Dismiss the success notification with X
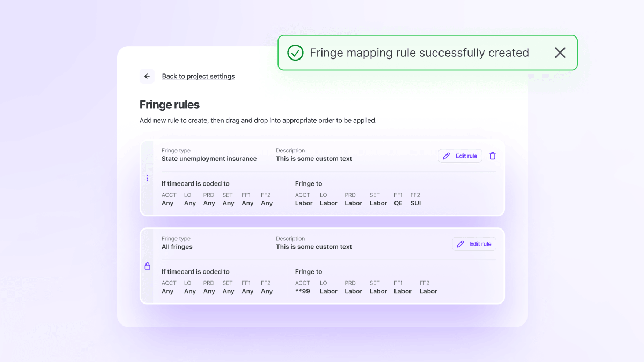Image resolution: width=644 pixels, height=362 pixels. coord(560,53)
